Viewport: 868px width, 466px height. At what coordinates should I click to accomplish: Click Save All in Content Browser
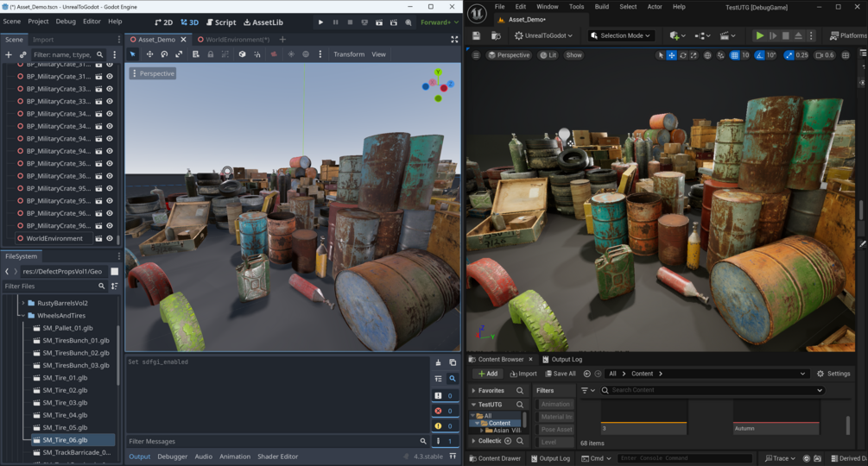point(559,374)
